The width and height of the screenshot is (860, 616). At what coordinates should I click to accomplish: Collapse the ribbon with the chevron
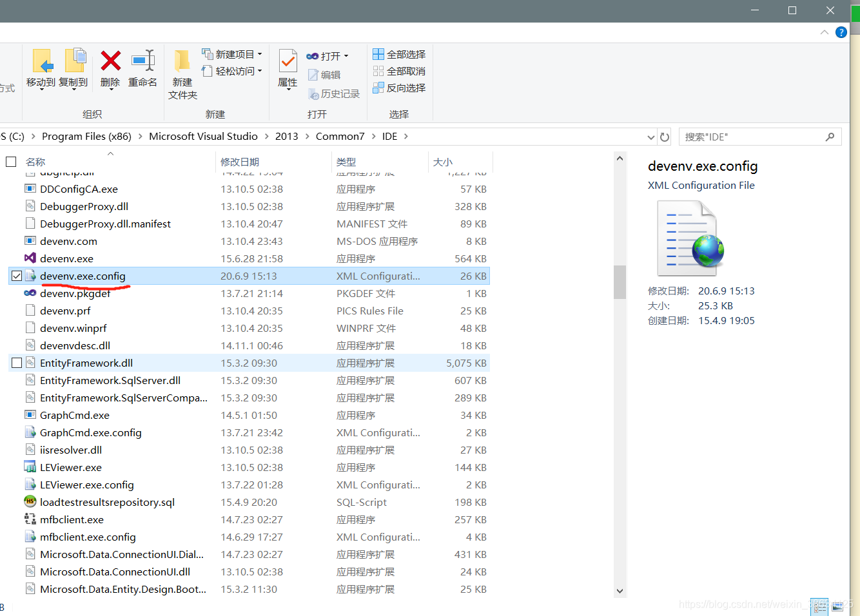[825, 32]
